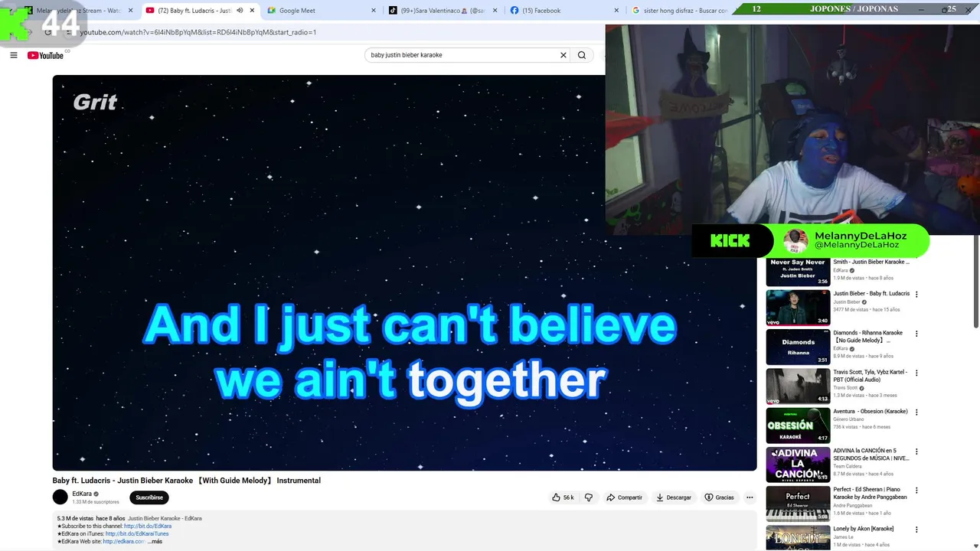Open the Justin Bieber Baby Vevo thumbnail
980x551 pixels.
(x=798, y=308)
